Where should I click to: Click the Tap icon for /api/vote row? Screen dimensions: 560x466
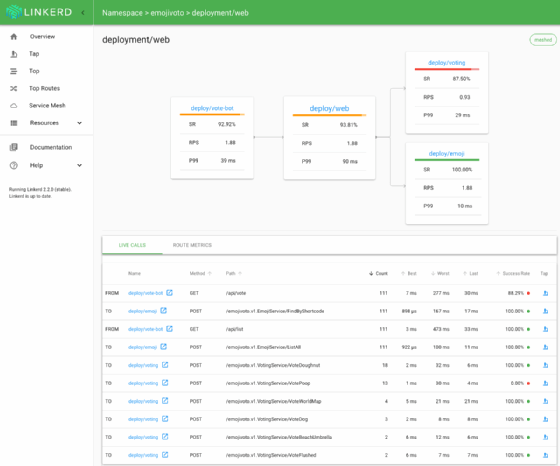point(545,293)
